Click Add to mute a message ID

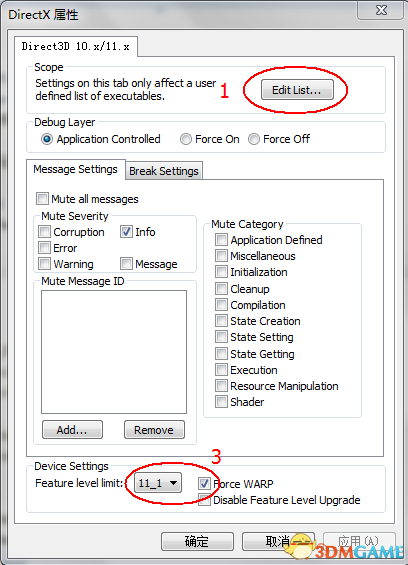(x=72, y=430)
